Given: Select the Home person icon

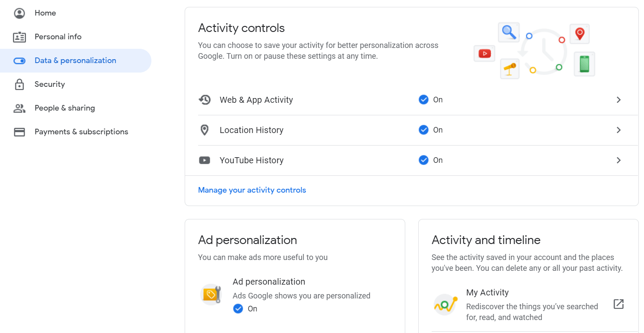Looking at the screenshot, I should [x=19, y=13].
